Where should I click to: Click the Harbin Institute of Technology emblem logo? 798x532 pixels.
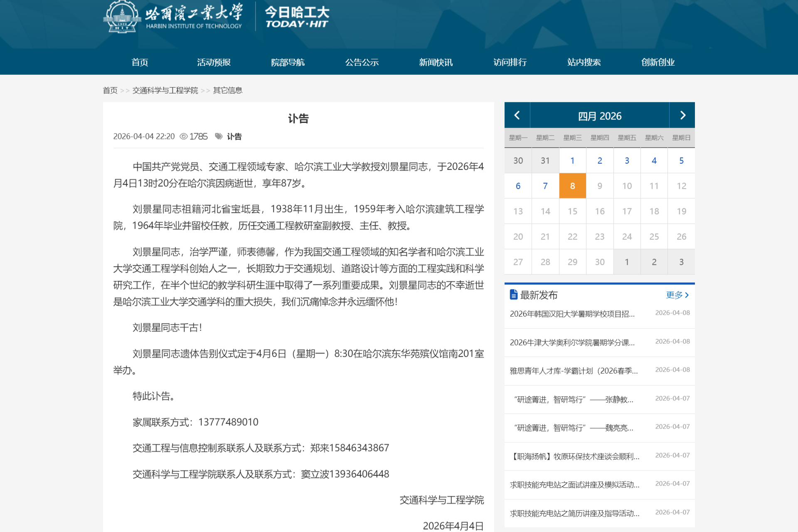tap(122, 17)
